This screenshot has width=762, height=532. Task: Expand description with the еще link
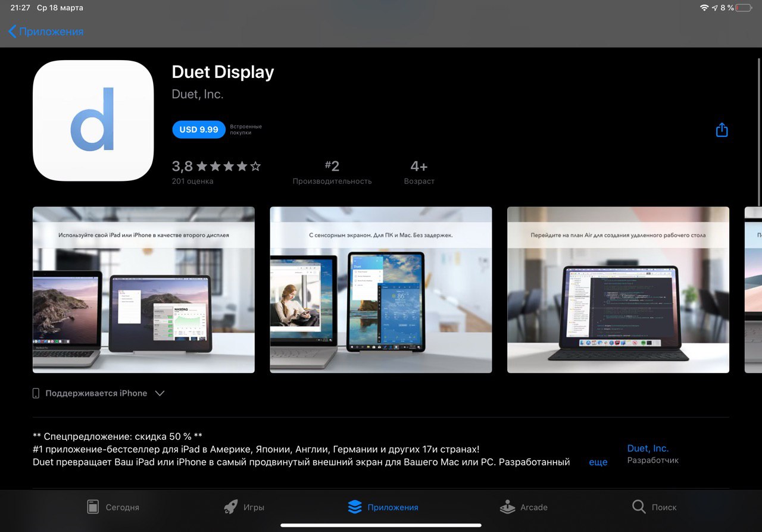coord(598,462)
